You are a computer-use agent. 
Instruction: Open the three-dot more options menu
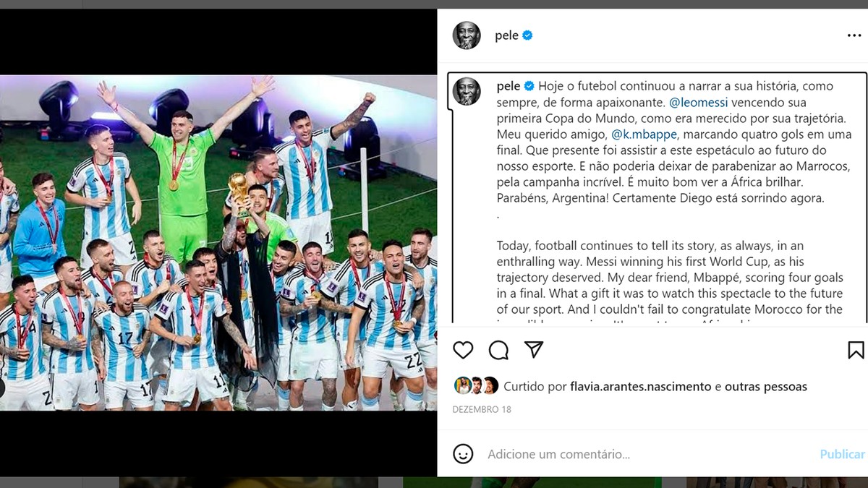[x=854, y=35]
